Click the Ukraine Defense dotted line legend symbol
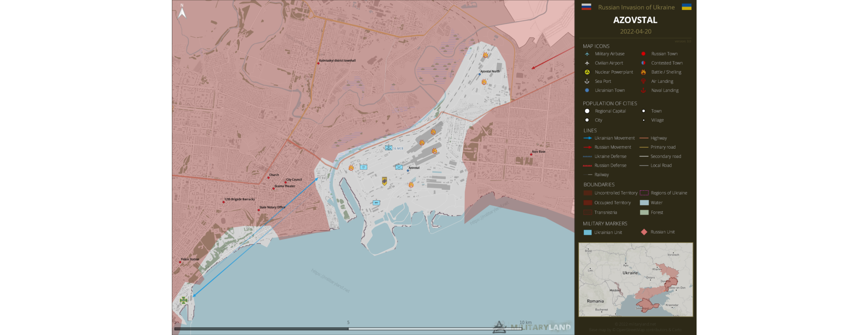The width and height of the screenshot is (868, 335). tap(588, 156)
